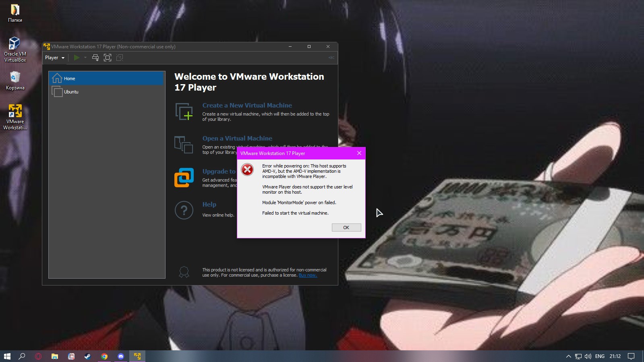Click the VMware window title bar icon
This screenshot has width=644, height=362.
[x=47, y=47]
